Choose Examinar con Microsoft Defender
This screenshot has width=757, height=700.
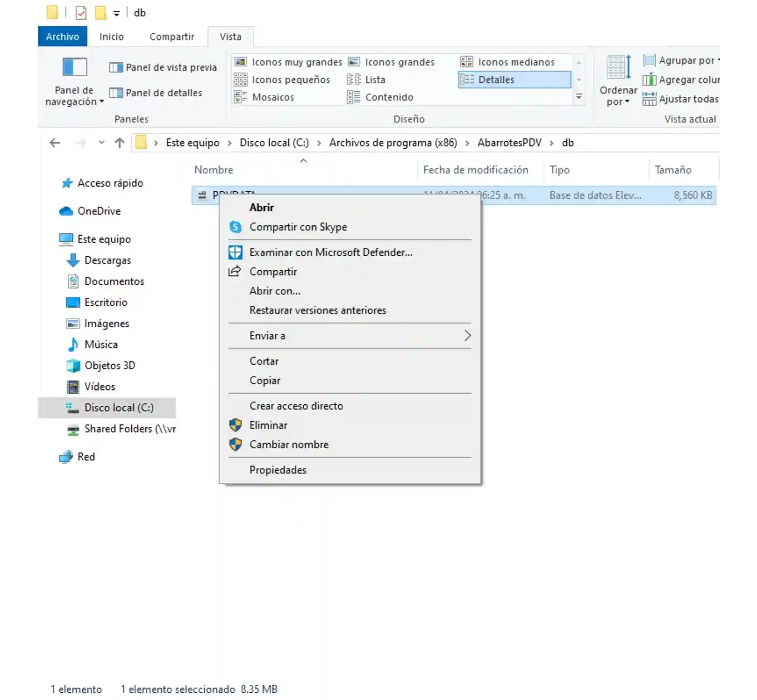(350, 253)
